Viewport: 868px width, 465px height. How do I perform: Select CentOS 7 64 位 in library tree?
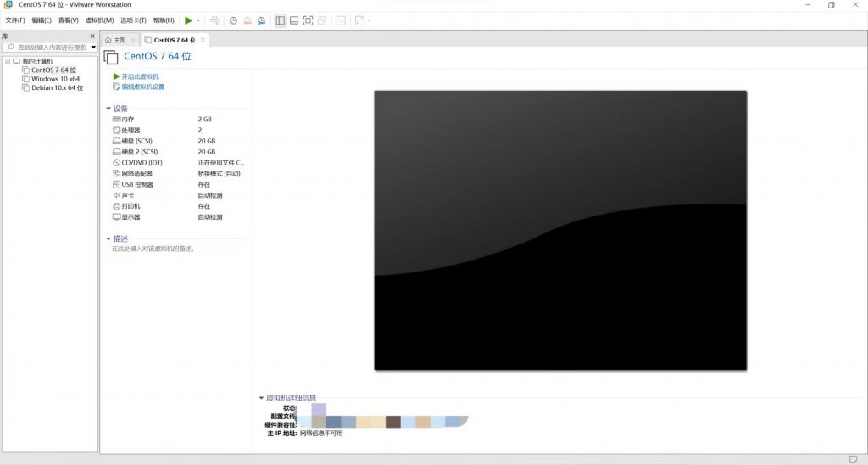pos(53,70)
